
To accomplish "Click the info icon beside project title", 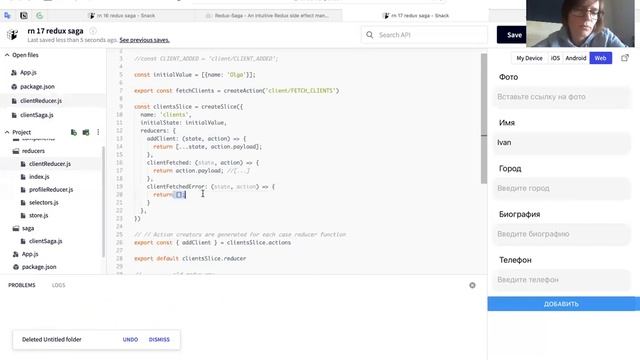I will [x=93, y=31].
